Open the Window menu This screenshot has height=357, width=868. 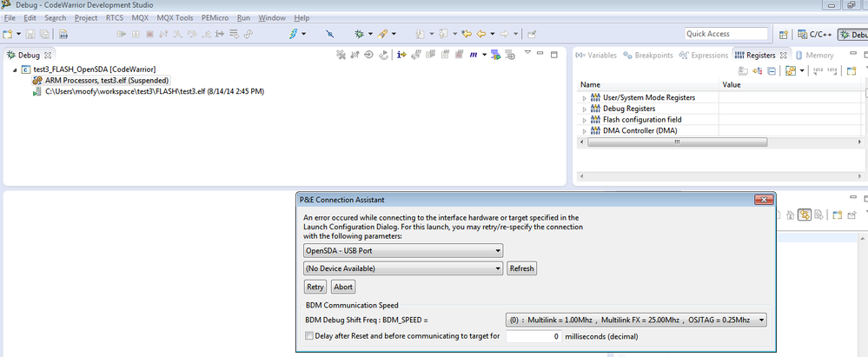(272, 17)
